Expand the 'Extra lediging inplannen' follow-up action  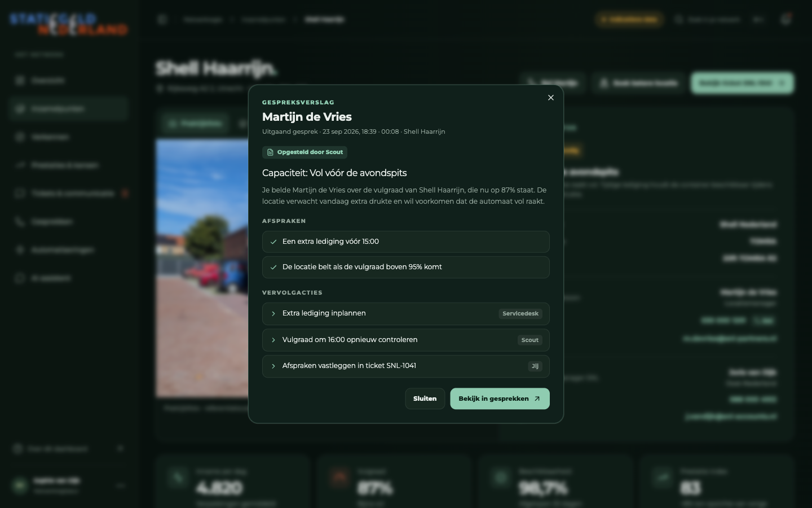[406, 314]
